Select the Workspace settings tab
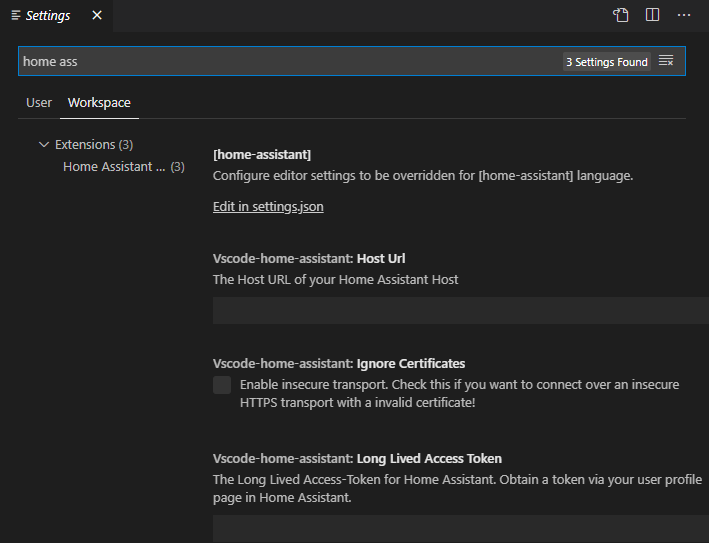 99,103
